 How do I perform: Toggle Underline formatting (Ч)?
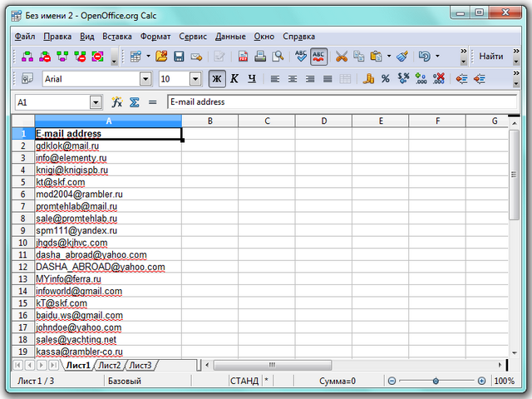(x=252, y=79)
